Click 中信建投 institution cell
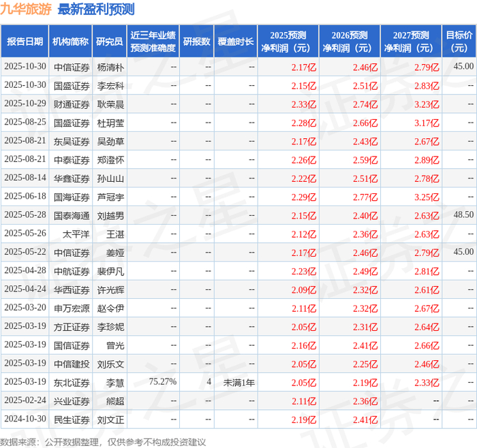Screen dimensions: 477x448 72,364
